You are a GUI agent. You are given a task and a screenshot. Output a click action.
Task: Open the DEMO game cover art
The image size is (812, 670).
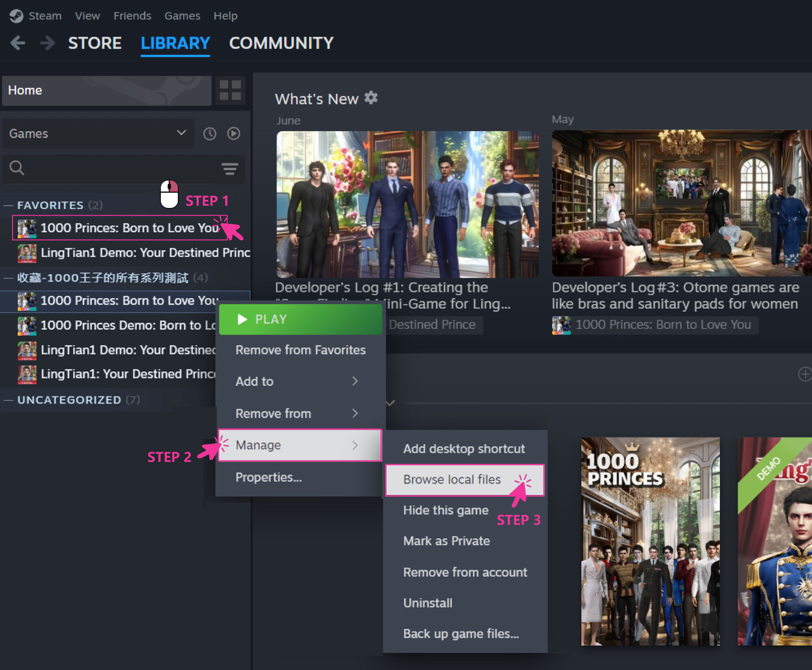(x=775, y=541)
